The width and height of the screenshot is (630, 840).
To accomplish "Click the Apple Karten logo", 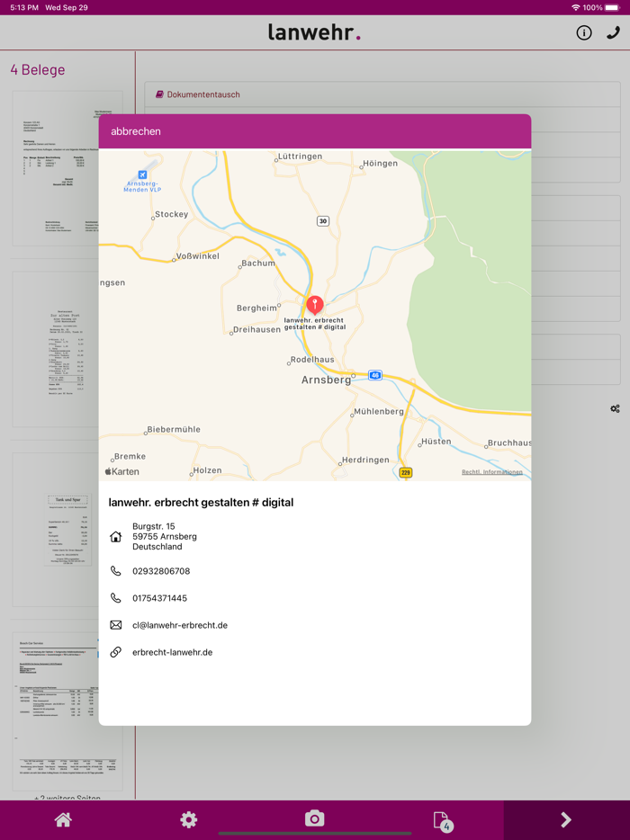I will 122,471.
